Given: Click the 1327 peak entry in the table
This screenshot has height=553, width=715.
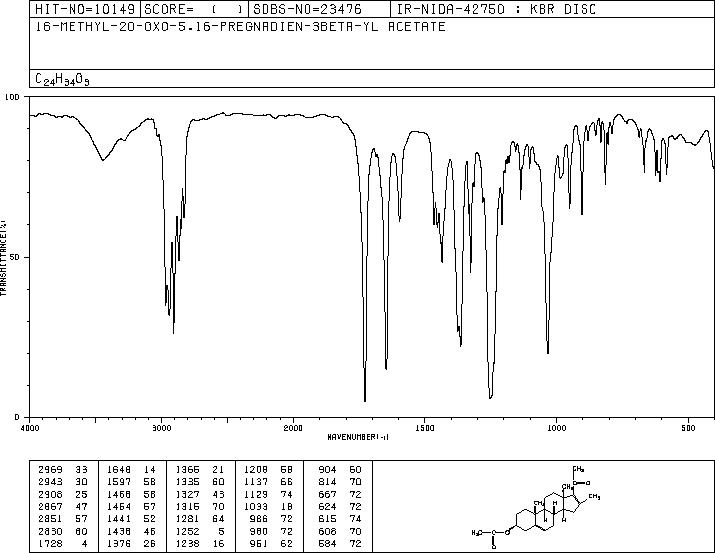Looking at the screenshot, I should pos(200,494).
